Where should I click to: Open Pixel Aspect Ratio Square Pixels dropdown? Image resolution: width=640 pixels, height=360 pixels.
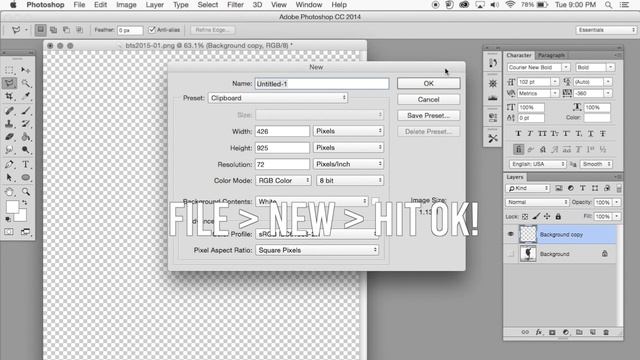pyautogui.click(x=317, y=250)
